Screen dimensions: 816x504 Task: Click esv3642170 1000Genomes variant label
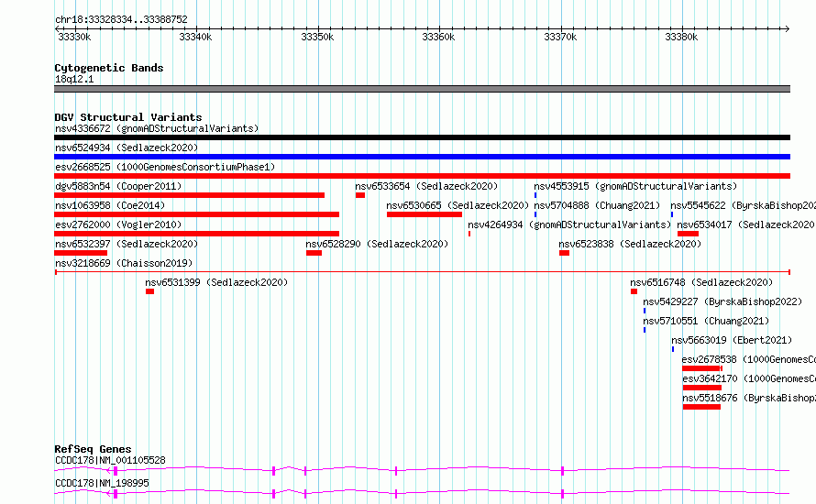click(749, 378)
